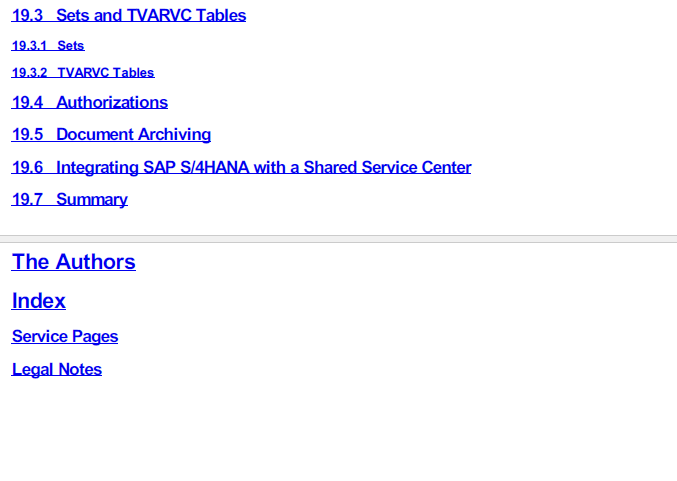The image size is (677, 481).
Task: Jump to the Index
Action: point(39,301)
